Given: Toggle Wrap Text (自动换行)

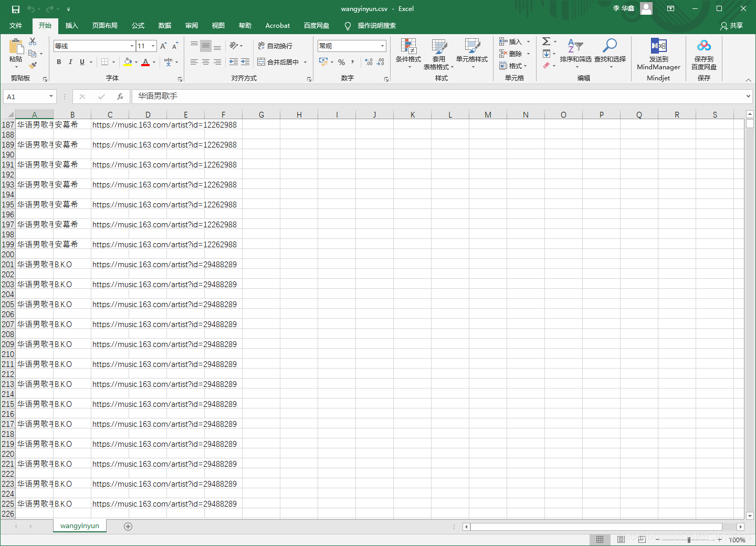Looking at the screenshot, I should coord(275,46).
